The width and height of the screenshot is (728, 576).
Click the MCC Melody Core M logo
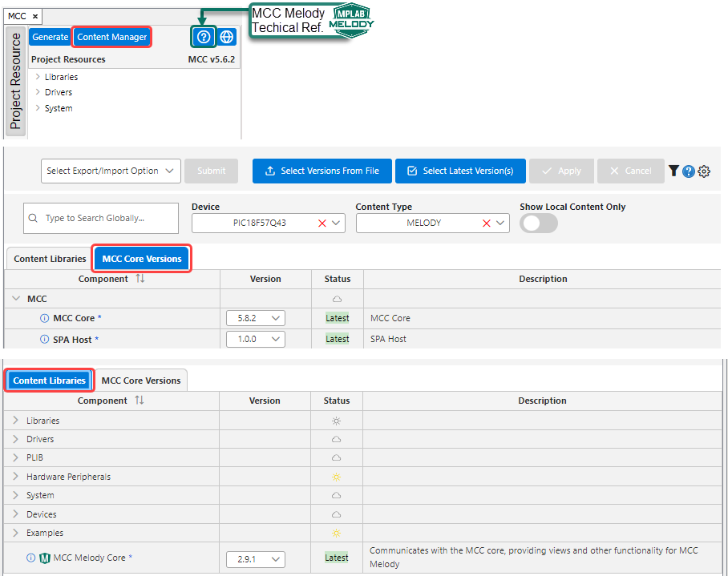click(x=45, y=558)
